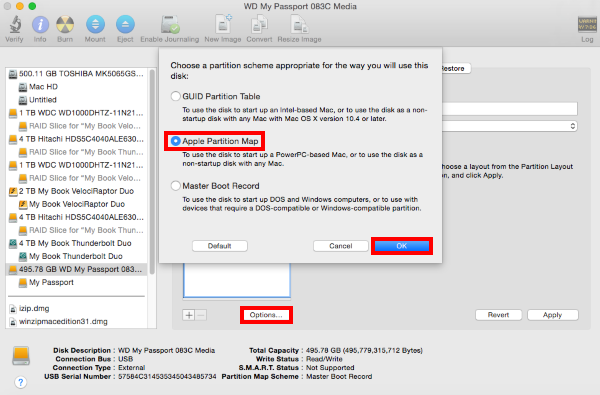Click the partition layout box
Image resolution: width=600 pixels, height=395 pixels.
pyautogui.click(x=237, y=280)
